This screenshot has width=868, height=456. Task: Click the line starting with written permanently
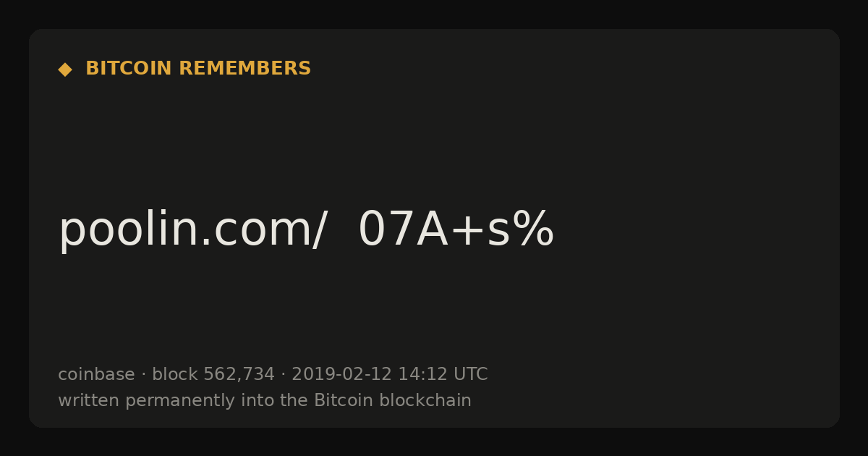265,401
